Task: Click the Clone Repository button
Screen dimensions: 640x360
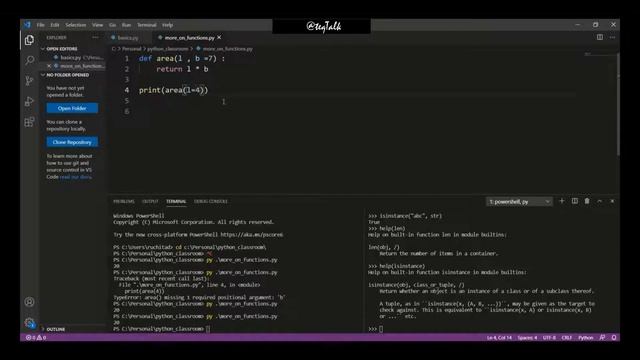Action: coord(72,142)
